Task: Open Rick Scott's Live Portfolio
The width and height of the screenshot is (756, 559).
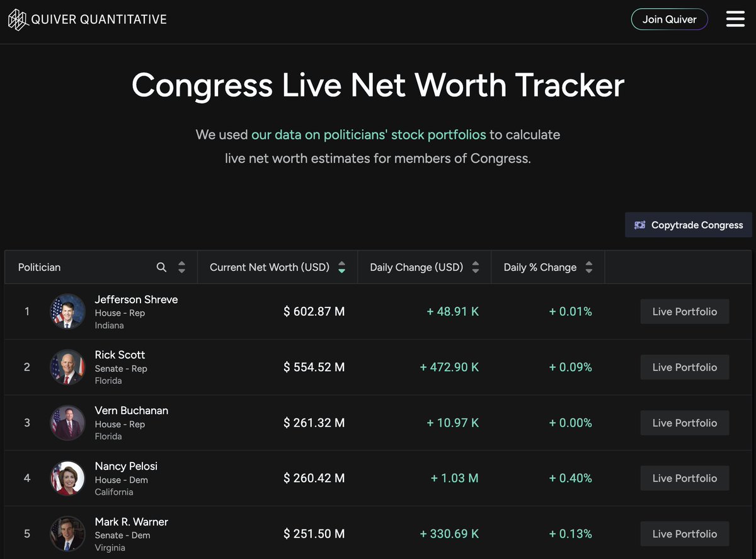Action: coord(685,367)
